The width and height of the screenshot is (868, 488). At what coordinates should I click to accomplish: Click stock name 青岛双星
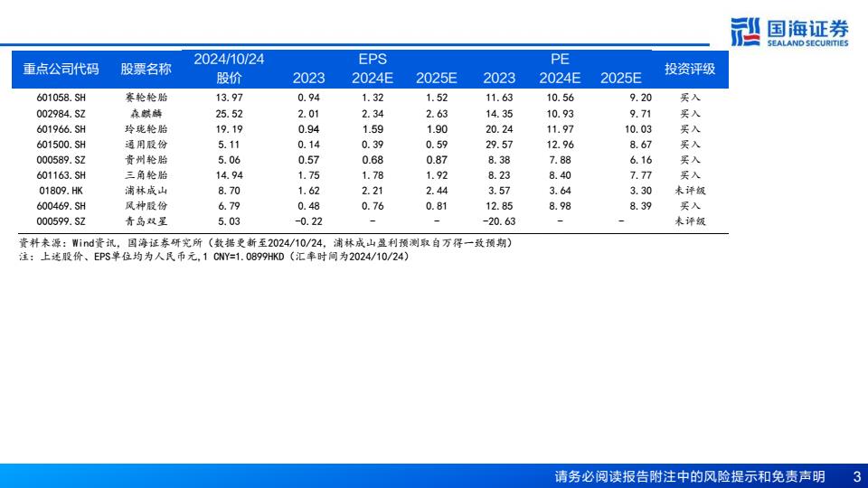point(146,222)
